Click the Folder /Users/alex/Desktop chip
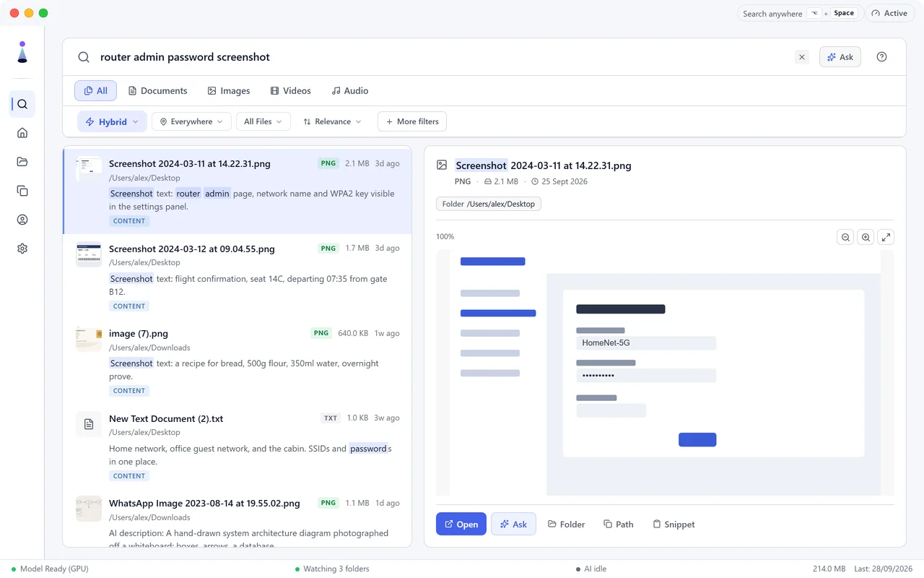This screenshot has height=578, width=924. [x=489, y=204]
